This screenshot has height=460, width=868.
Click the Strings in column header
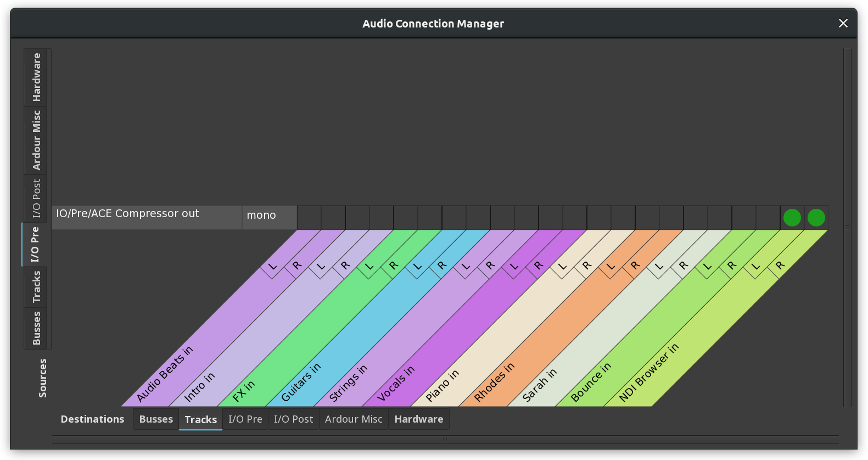(348, 384)
